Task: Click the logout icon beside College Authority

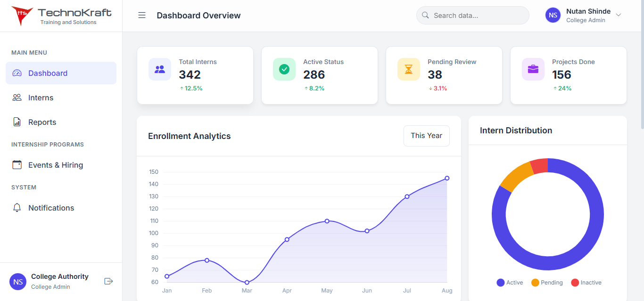Action: coord(108,281)
